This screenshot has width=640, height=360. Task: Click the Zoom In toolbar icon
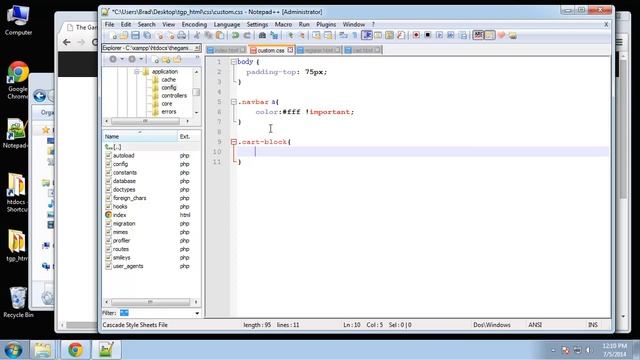(290, 36)
